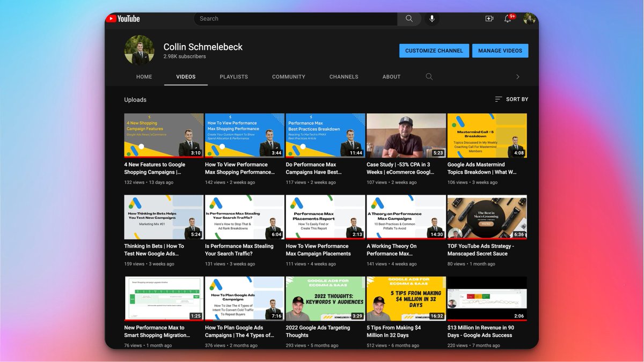The width and height of the screenshot is (644, 362).
Task: Open title 'How To View Performance Max Campaign Placements'
Action: click(x=318, y=250)
